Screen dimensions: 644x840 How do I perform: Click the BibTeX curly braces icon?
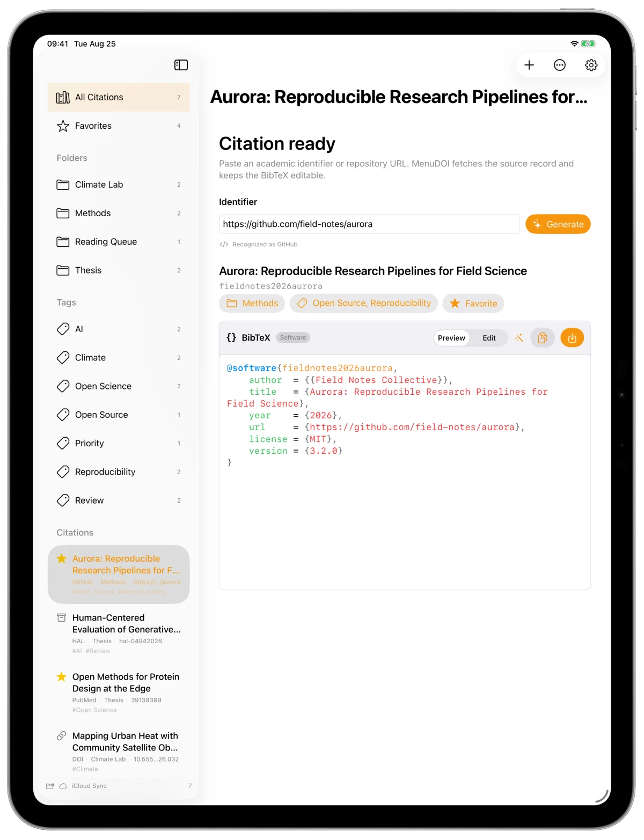(x=231, y=337)
